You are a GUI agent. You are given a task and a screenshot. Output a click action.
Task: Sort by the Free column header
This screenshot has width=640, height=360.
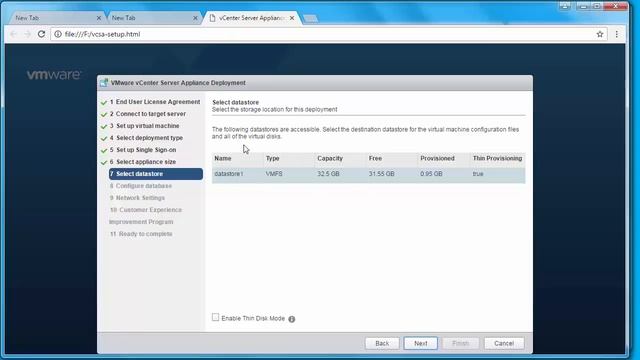[392, 158]
